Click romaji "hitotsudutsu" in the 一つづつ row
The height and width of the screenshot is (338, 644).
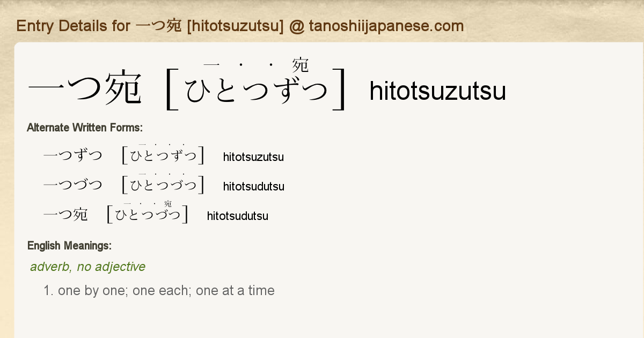(x=253, y=187)
